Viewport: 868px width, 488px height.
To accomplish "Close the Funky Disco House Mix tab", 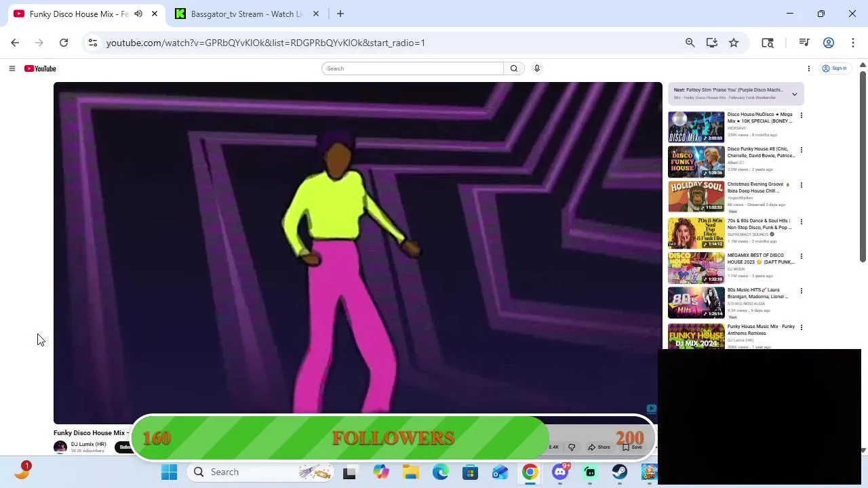I will tap(155, 14).
